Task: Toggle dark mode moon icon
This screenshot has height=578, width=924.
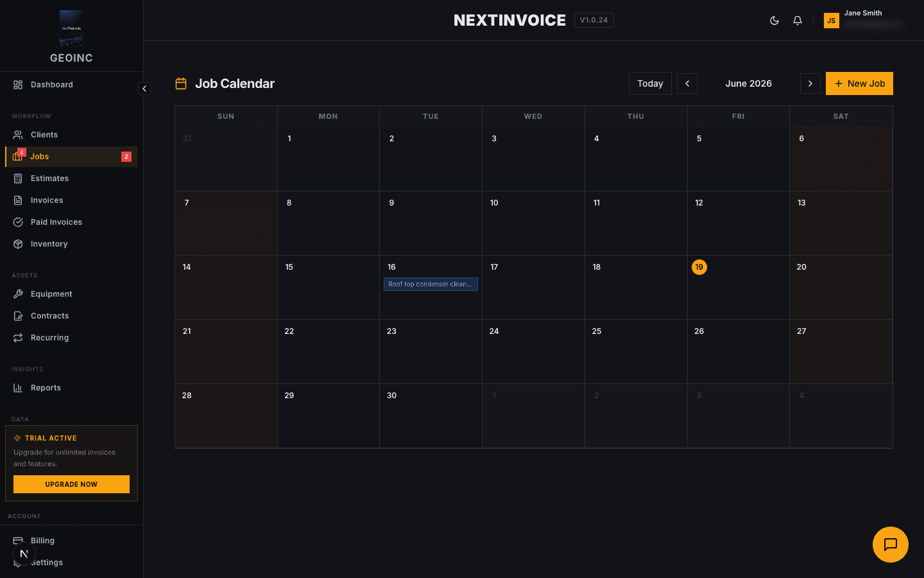Action: (x=774, y=21)
